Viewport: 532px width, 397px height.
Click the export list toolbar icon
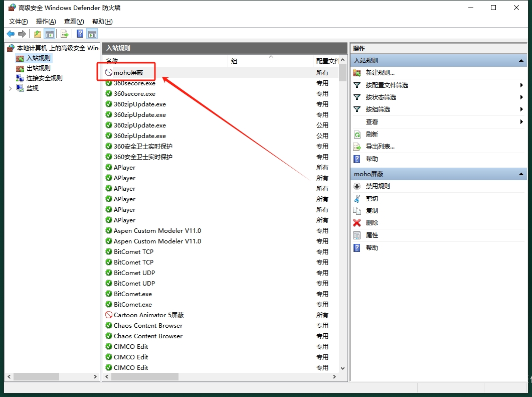[x=64, y=34]
